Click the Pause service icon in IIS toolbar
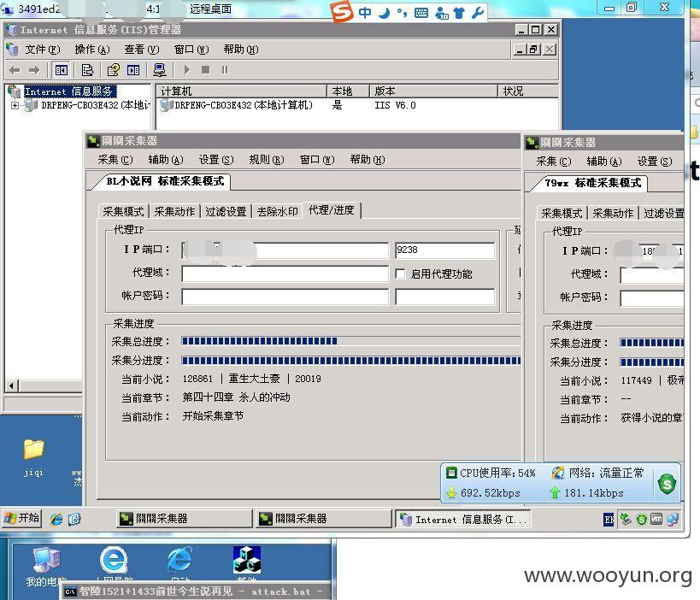This screenshot has height=600, width=700. click(225, 70)
